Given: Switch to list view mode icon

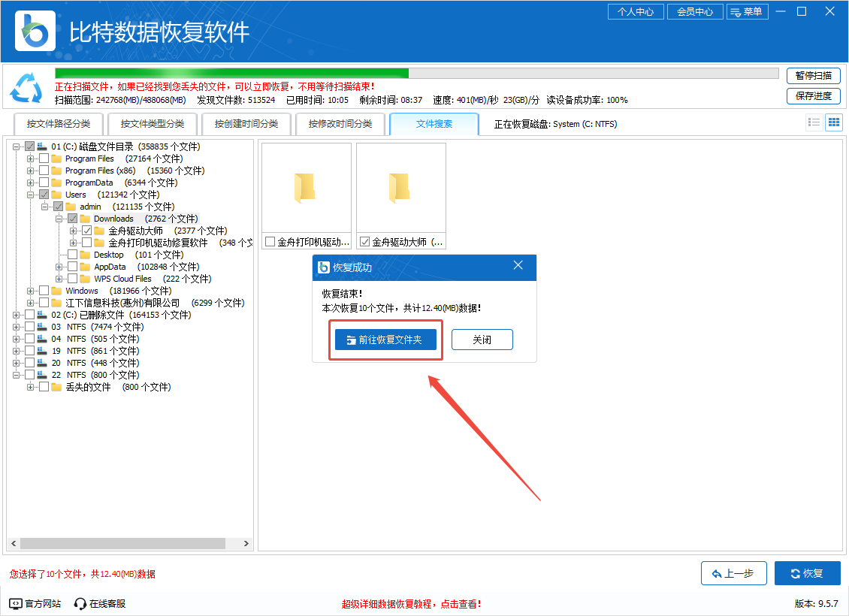Looking at the screenshot, I should pyautogui.click(x=814, y=122).
